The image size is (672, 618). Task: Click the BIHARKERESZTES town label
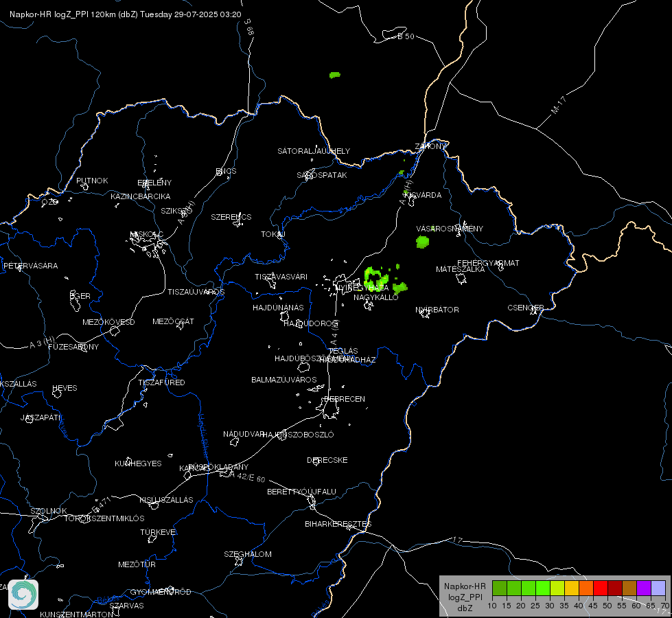[338, 524]
